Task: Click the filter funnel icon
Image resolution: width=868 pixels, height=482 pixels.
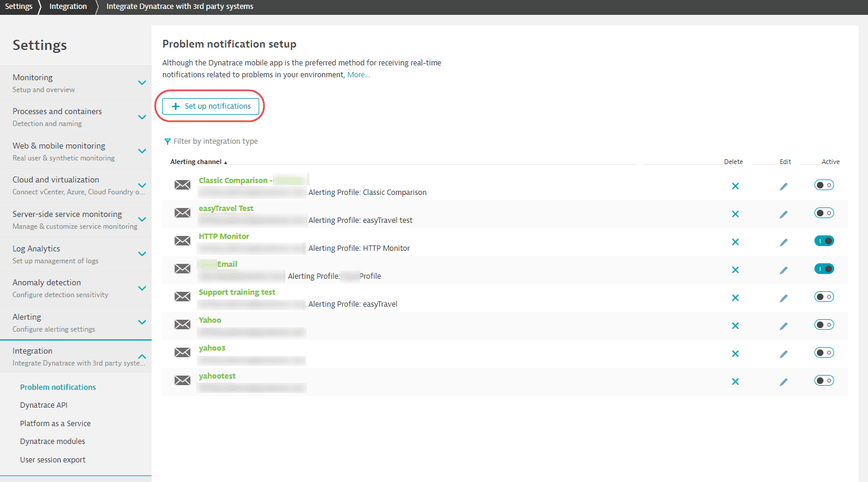Action: pos(168,141)
